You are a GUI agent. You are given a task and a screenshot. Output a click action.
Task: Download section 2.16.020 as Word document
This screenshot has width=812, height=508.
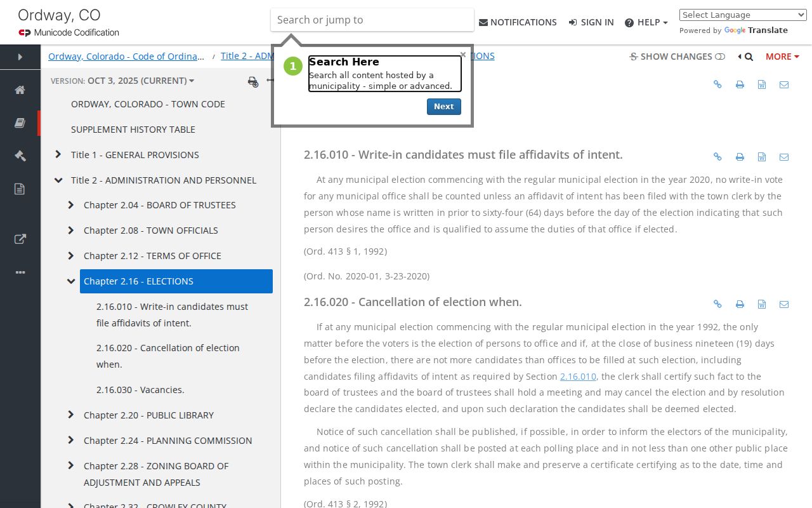click(762, 304)
